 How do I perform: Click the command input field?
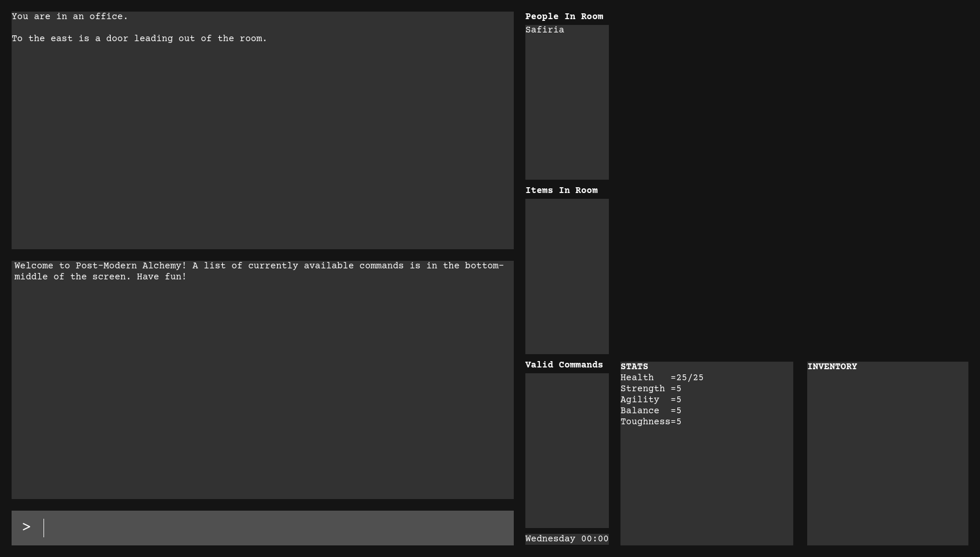(277, 527)
